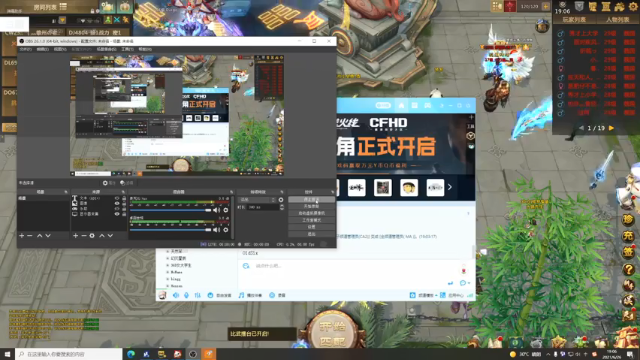Screen dimensions: 640x360
Task: Click 停止推流 button in OBS controls
Action: coord(311,200)
